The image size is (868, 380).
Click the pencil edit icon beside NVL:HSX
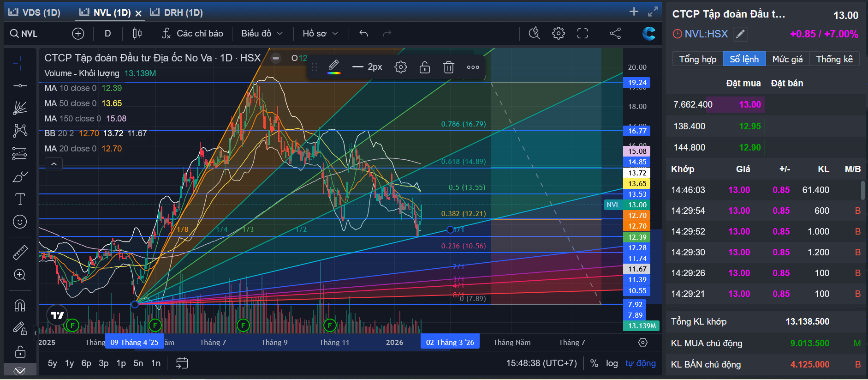point(740,34)
